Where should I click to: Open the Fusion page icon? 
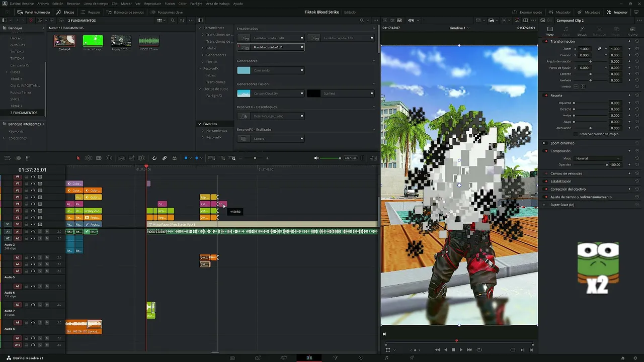tap(335, 358)
